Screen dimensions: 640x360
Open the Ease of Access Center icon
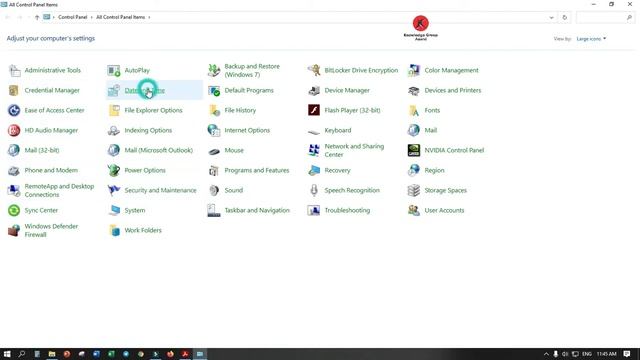point(14,110)
